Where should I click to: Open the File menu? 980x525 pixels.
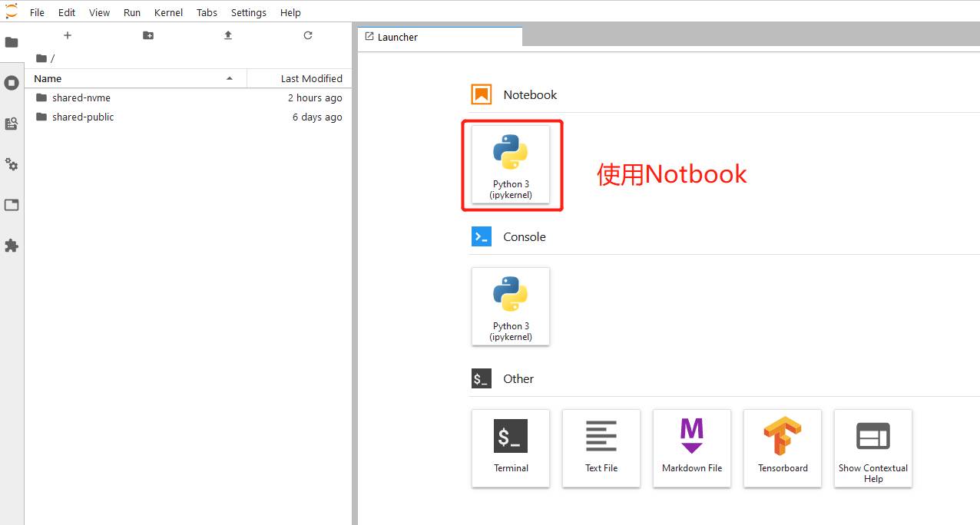click(37, 12)
